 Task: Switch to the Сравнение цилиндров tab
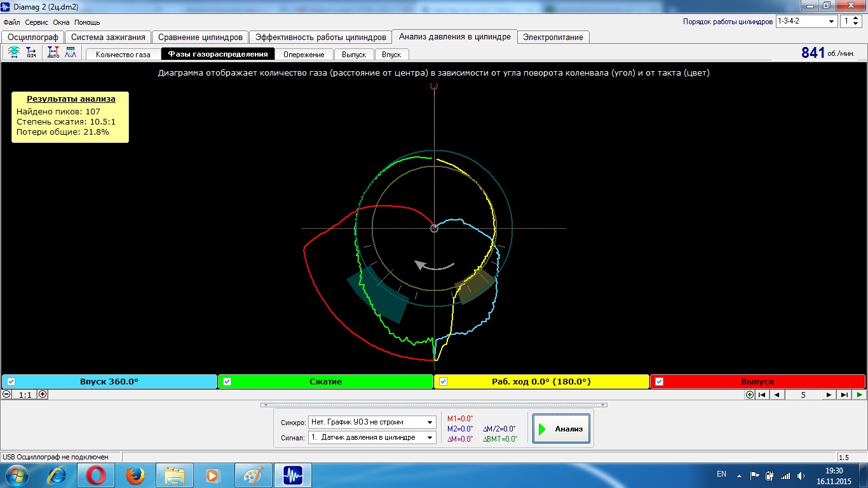coord(200,37)
